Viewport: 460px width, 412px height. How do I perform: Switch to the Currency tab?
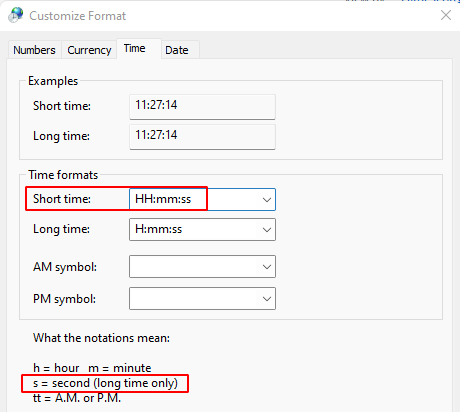pyautogui.click(x=89, y=50)
